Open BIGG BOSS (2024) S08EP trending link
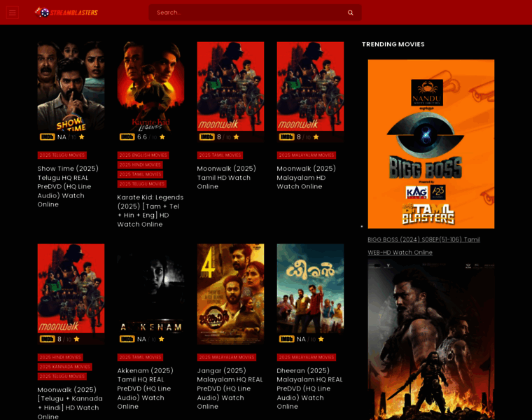The height and width of the screenshot is (420, 532). [423, 246]
